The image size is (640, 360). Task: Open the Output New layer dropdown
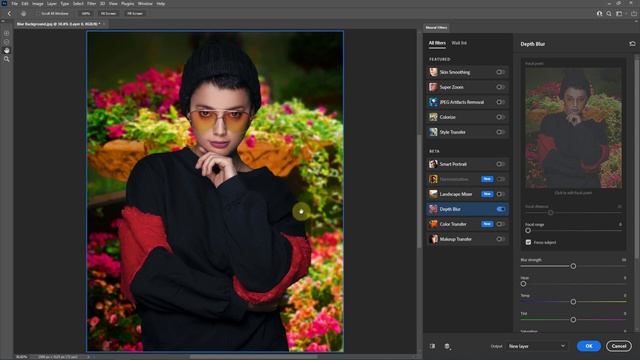click(536, 346)
